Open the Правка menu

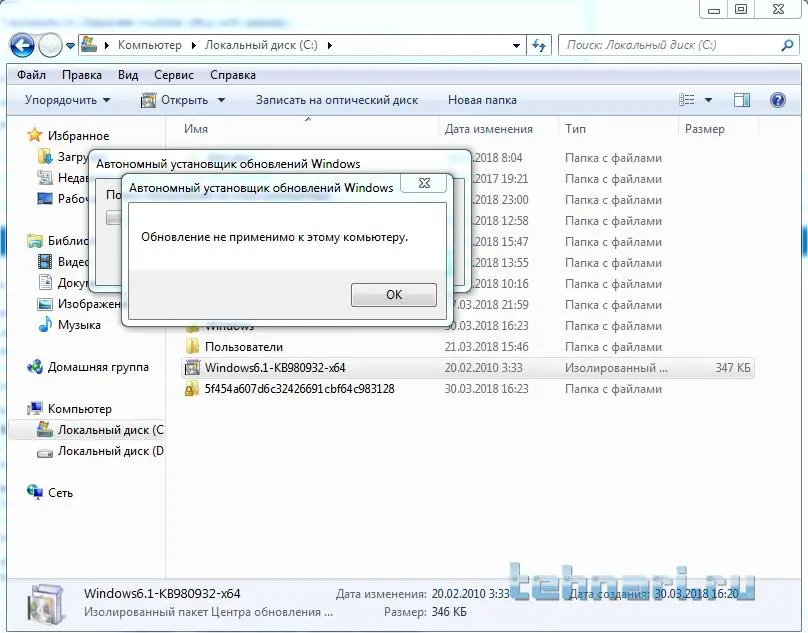point(81,75)
